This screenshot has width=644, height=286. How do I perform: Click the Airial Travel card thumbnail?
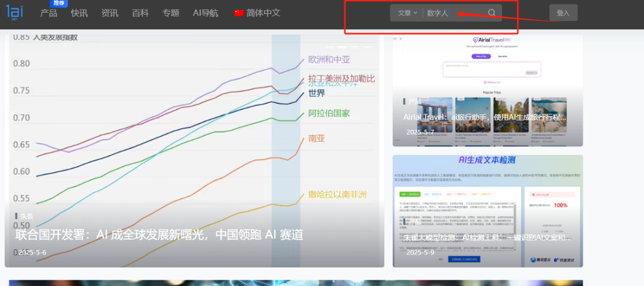(488, 69)
